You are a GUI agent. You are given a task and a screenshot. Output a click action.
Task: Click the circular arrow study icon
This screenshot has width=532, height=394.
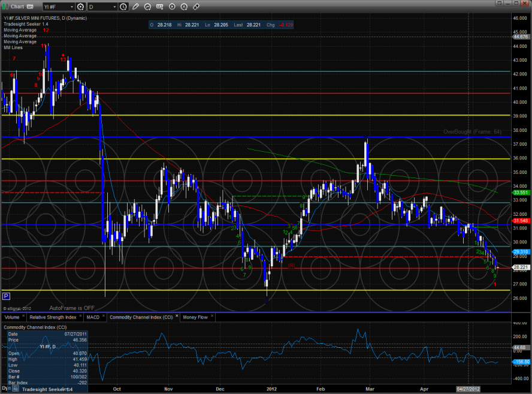[147, 7]
